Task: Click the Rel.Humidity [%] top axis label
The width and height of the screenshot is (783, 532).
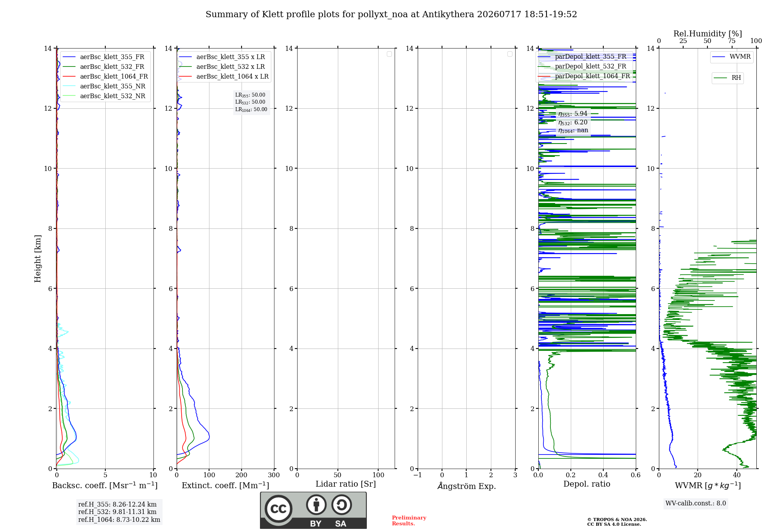Action: 707,34
